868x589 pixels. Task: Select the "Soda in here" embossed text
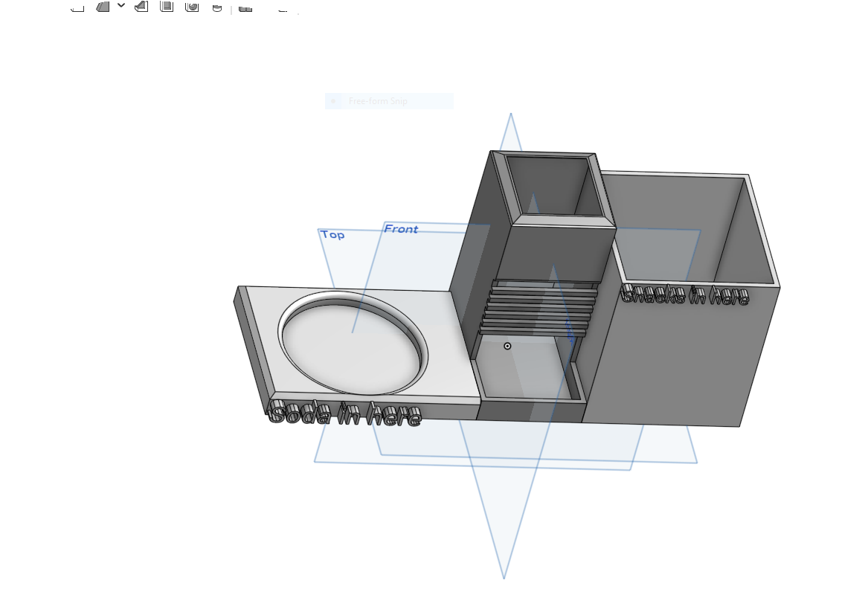[344, 413]
